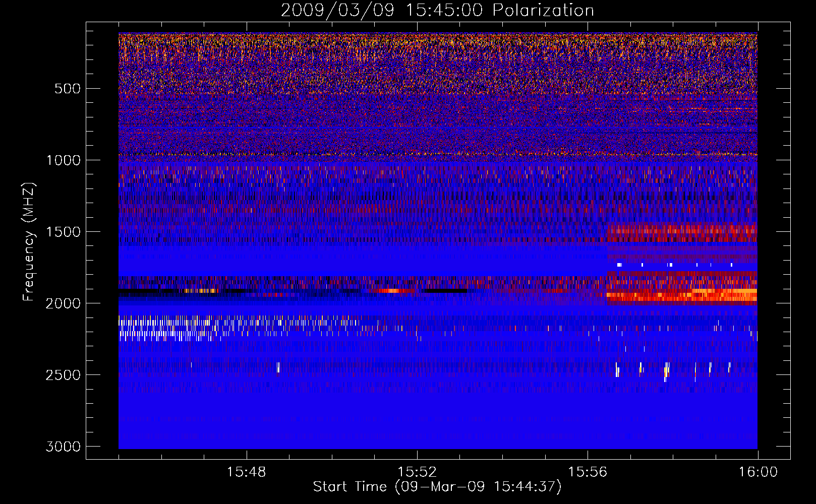Image resolution: width=816 pixels, height=504 pixels.
Task: Click the 15:48 time axis label
Action: [246, 472]
